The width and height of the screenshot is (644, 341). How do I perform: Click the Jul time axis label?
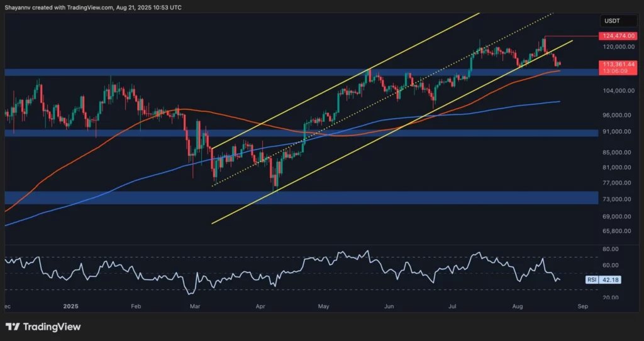(453, 306)
